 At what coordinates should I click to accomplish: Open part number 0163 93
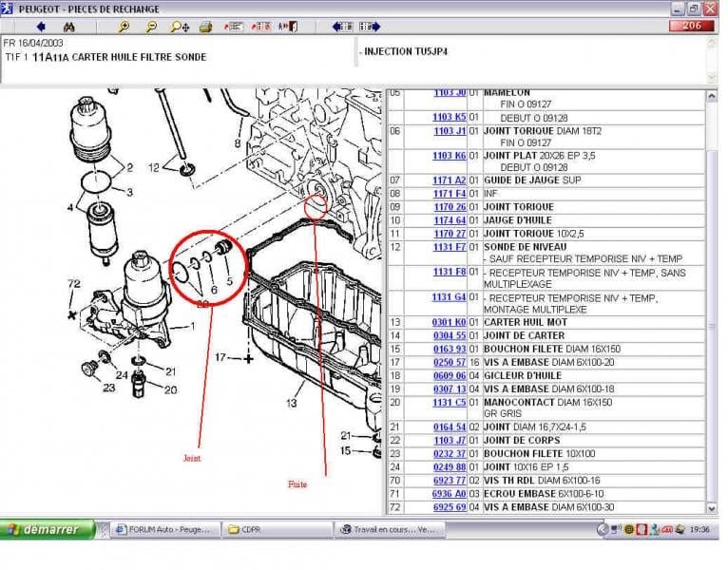click(450, 349)
